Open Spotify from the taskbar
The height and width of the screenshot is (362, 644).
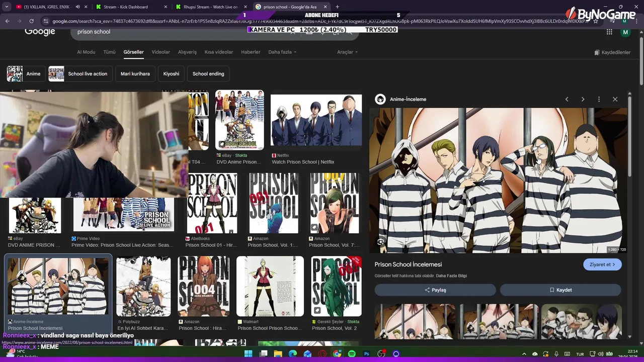pos(352,354)
